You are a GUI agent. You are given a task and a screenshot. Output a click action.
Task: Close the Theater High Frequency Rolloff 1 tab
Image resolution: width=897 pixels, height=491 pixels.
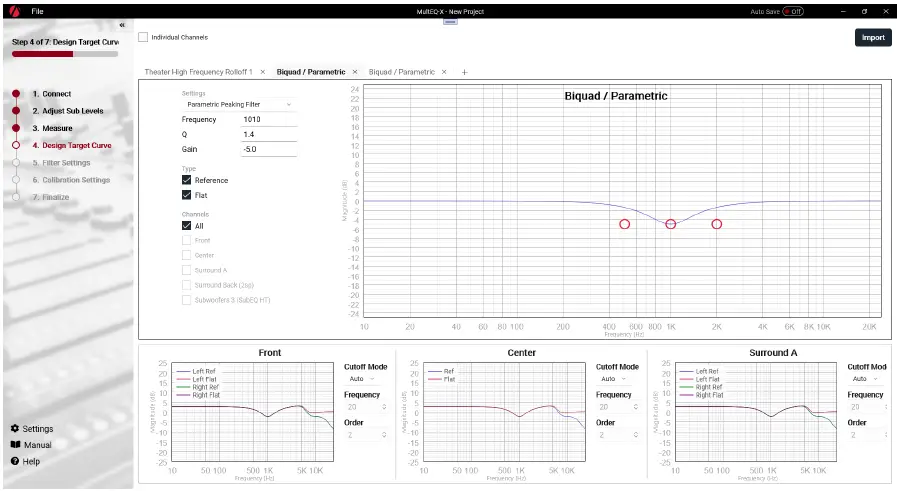click(263, 72)
